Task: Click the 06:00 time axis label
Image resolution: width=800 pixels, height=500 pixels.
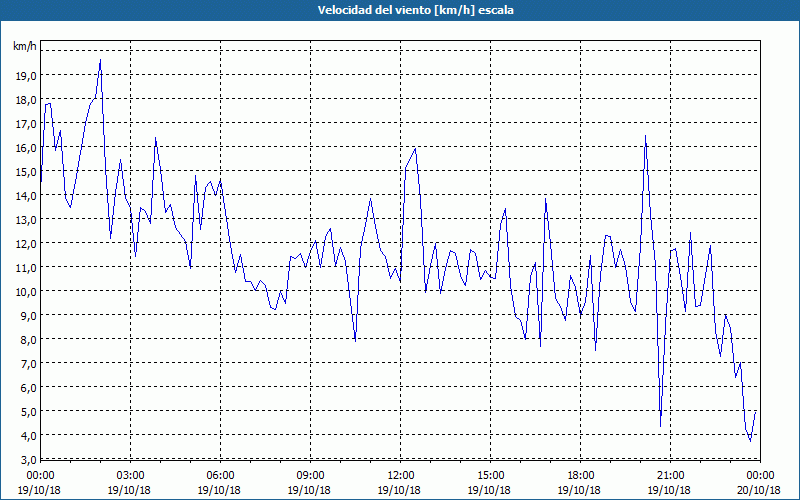Action: pos(220,476)
